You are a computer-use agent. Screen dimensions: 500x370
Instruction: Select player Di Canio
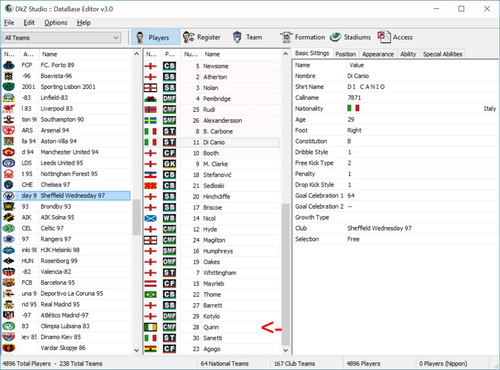click(212, 142)
